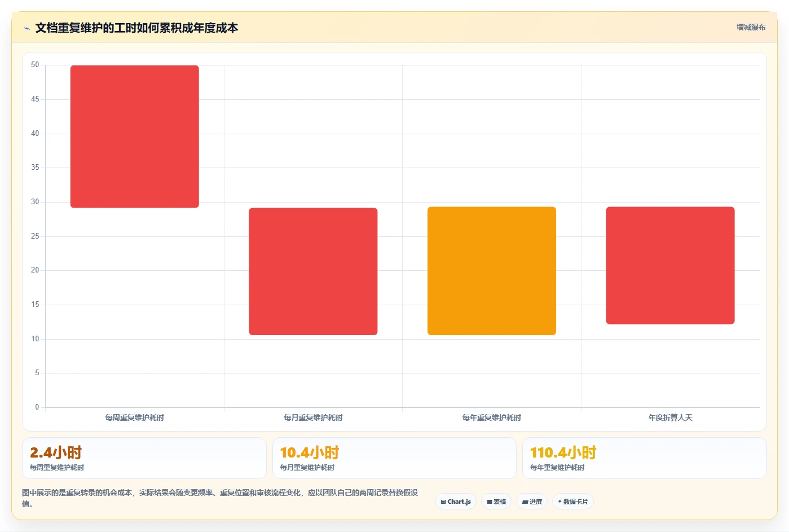The height and width of the screenshot is (532, 789).
Task: Click the 每年重复维护耗时 axis label
Action: tap(492, 417)
